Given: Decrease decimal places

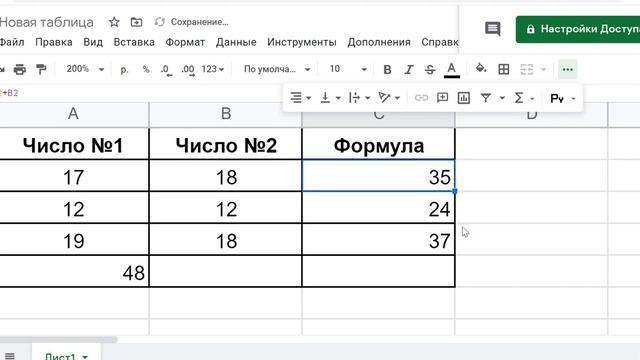Looking at the screenshot, I should click(x=166, y=70).
